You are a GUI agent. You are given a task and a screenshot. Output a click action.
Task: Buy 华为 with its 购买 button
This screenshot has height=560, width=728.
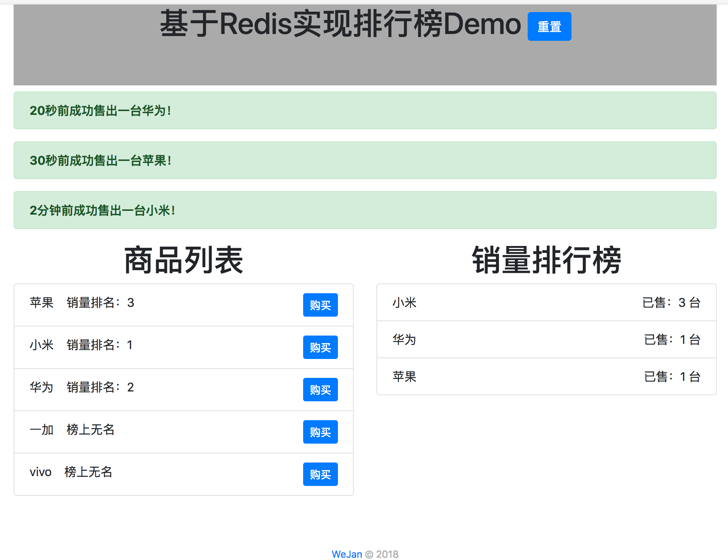[x=320, y=390]
